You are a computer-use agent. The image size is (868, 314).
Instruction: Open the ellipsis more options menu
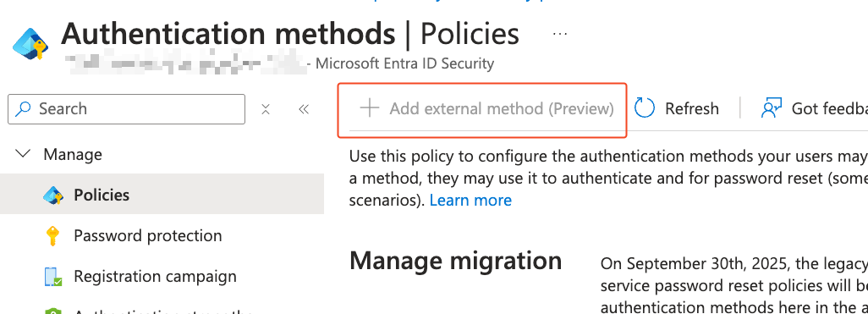pos(560,34)
